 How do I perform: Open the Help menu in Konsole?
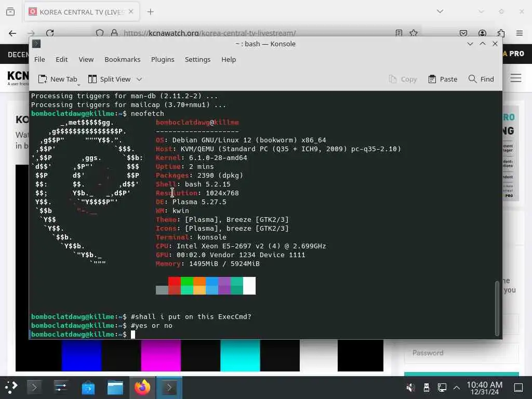(x=229, y=59)
